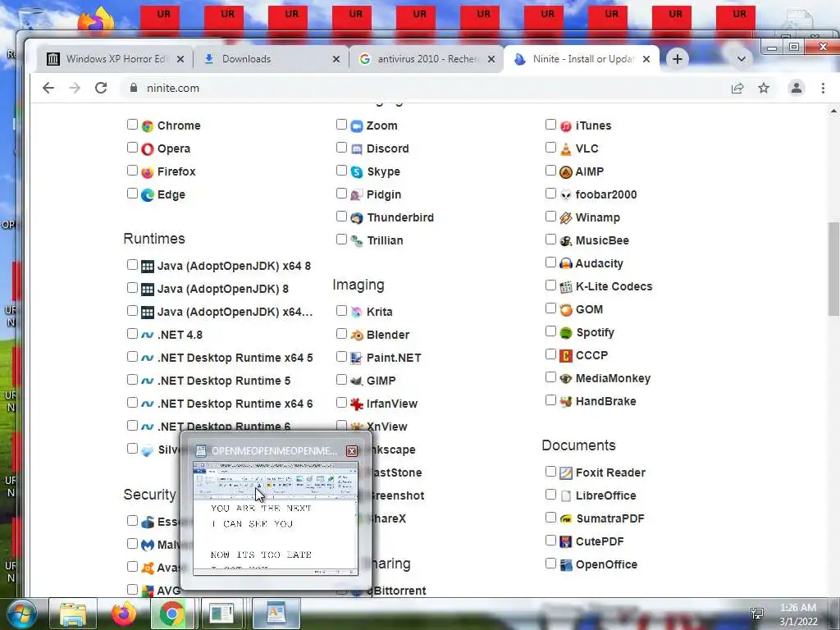Open the Chrome profile avatar
Viewport: 840px width, 630px height.
click(797, 88)
